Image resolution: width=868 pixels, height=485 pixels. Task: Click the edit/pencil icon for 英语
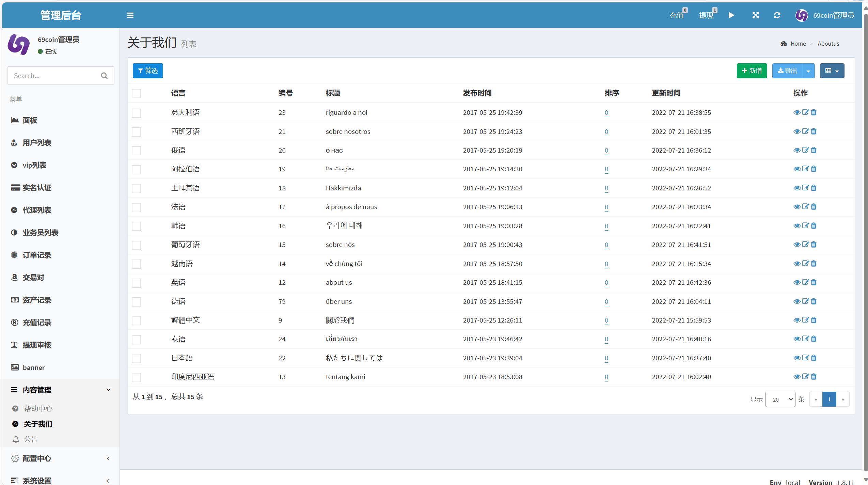point(805,282)
